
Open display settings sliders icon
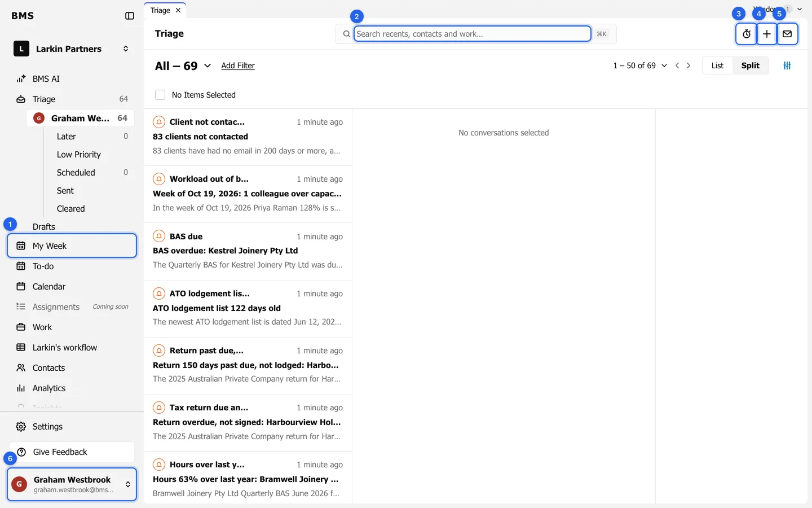tap(787, 65)
